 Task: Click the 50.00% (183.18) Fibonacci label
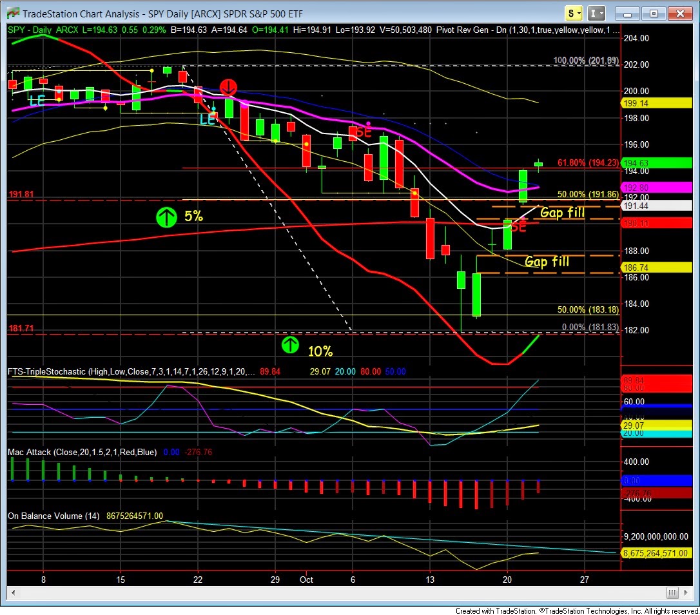(x=588, y=309)
